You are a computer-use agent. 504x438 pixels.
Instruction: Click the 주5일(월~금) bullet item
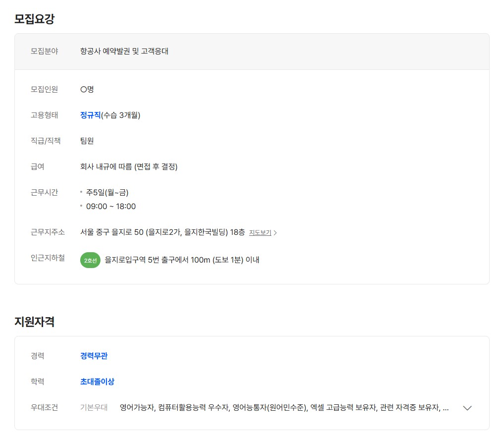(107, 192)
